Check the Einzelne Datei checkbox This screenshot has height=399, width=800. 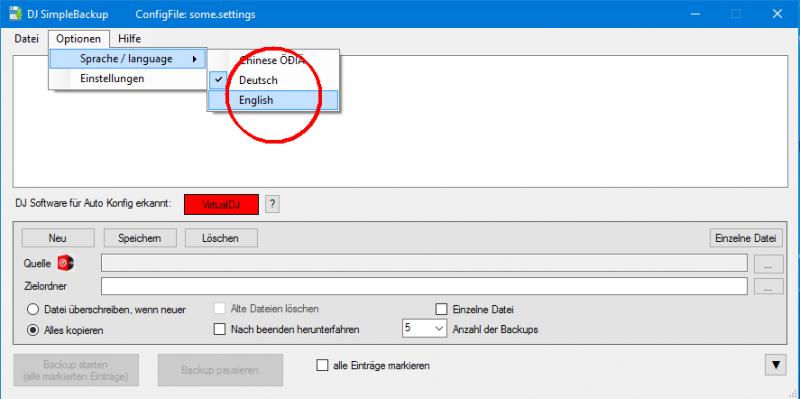click(x=441, y=309)
